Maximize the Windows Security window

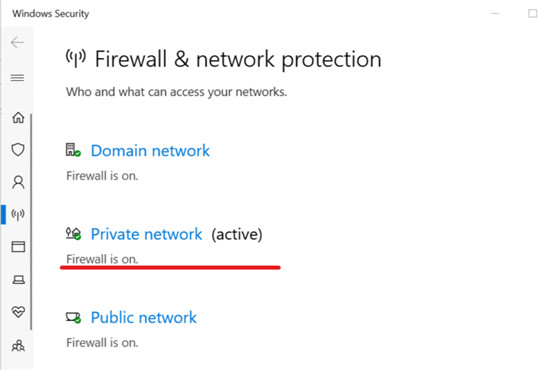(532, 14)
